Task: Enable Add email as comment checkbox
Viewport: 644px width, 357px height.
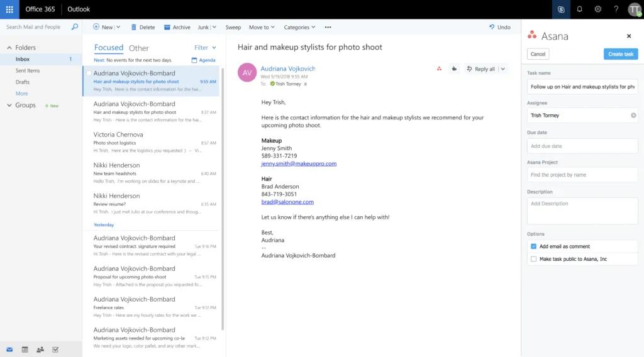Action: [533, 246]
